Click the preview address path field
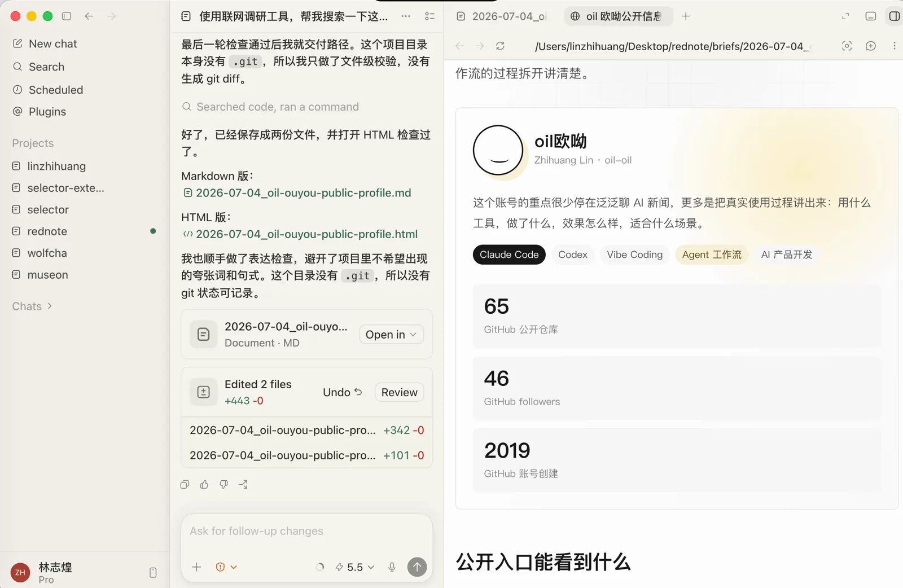Viewport: 903px width, 588px height. coord(673,46)
